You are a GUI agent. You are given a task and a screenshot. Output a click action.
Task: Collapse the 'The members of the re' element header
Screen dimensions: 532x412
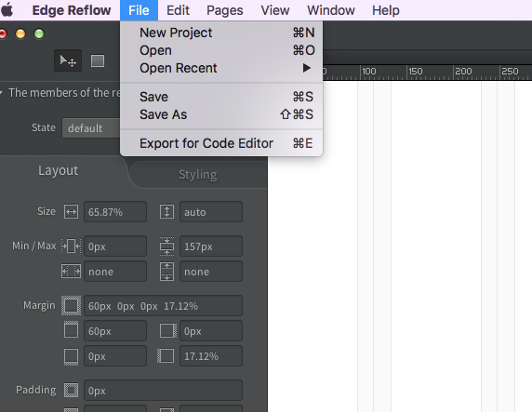[x=2, y=93]
